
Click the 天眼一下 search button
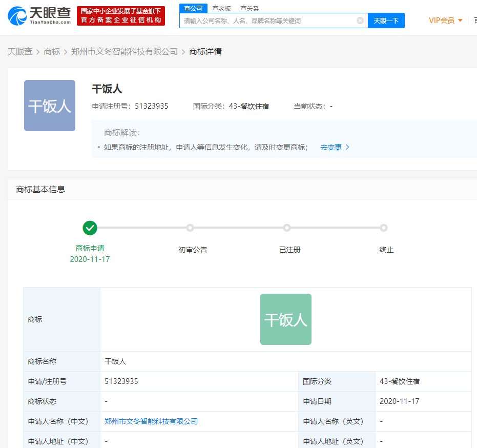coord(387,20)
